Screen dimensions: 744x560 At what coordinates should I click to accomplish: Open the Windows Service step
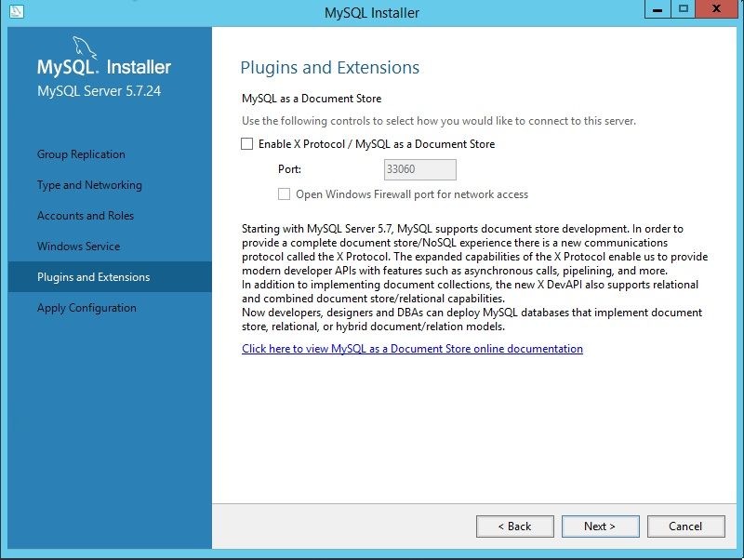coord(79,247)
